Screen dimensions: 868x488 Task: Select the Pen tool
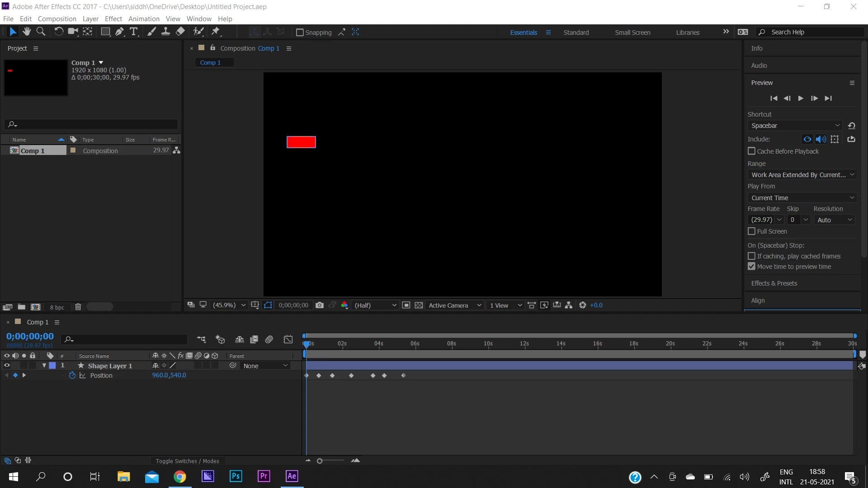tap(119, 32)
